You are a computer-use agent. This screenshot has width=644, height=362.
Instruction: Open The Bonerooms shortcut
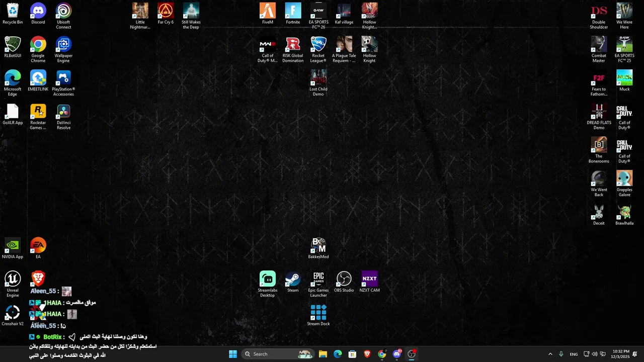click(x=599, y=150)
